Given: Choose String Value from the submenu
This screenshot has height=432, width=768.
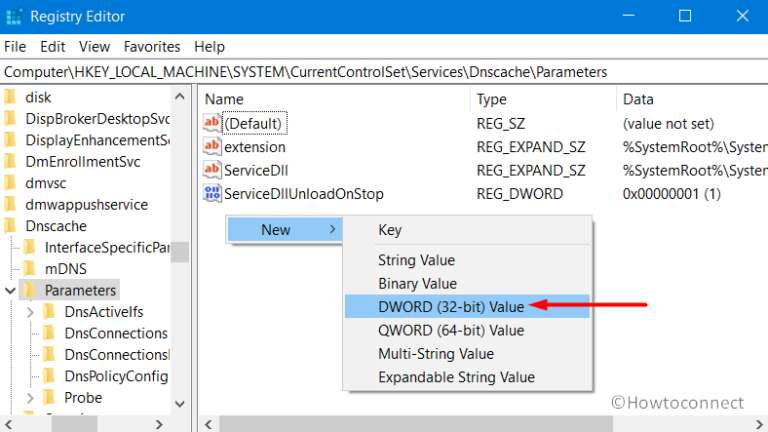Looking at the screenshot, I should pyautogui.click(x=467, y=260).
